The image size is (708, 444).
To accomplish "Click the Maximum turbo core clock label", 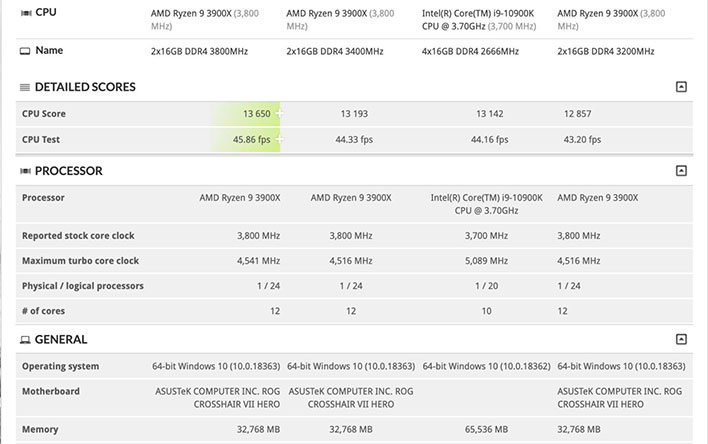I will [x=80, y=261].
